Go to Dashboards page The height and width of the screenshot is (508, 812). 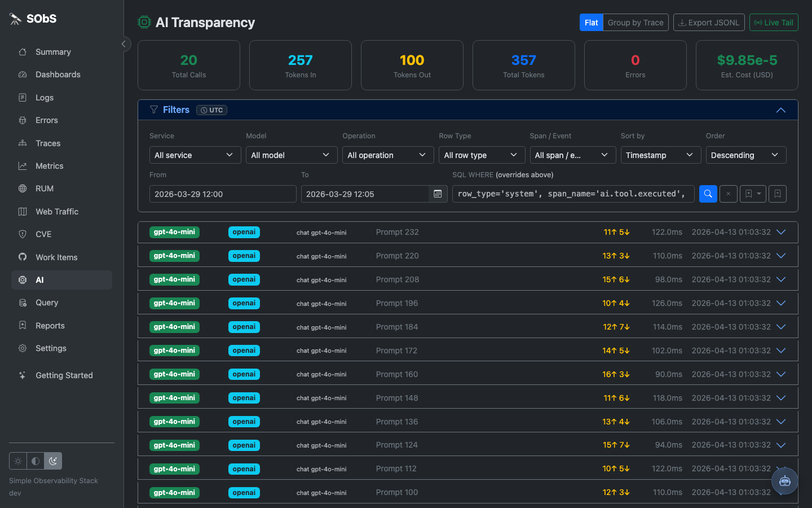tap(61, 75)
